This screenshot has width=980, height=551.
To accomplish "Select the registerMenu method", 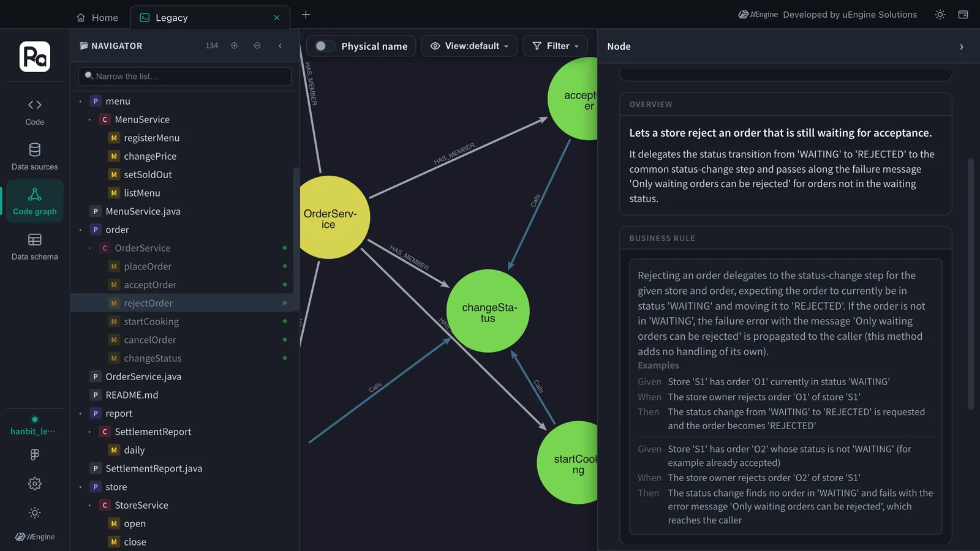I will 152,138.
